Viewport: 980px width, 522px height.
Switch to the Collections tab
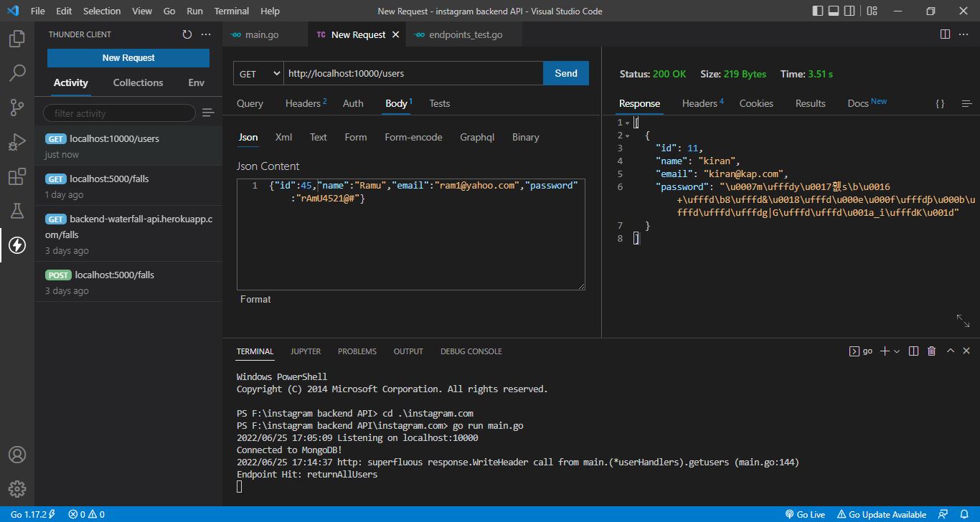[x=138, y=82]
